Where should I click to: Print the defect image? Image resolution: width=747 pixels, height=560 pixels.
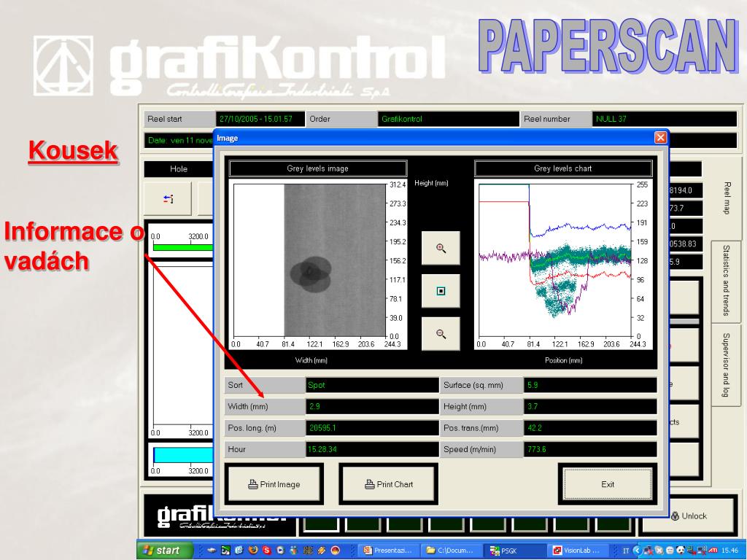coord(274,484)
